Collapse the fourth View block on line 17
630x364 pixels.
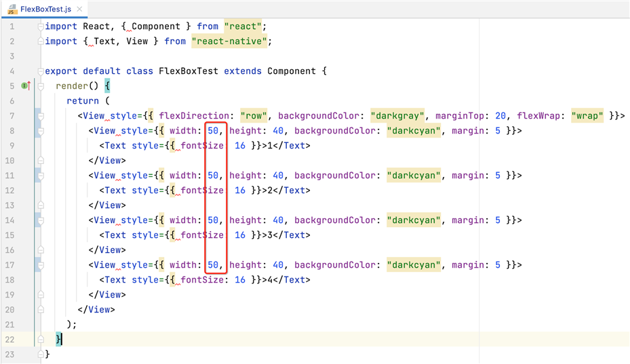pyautogui.click(x=41, y=265)
